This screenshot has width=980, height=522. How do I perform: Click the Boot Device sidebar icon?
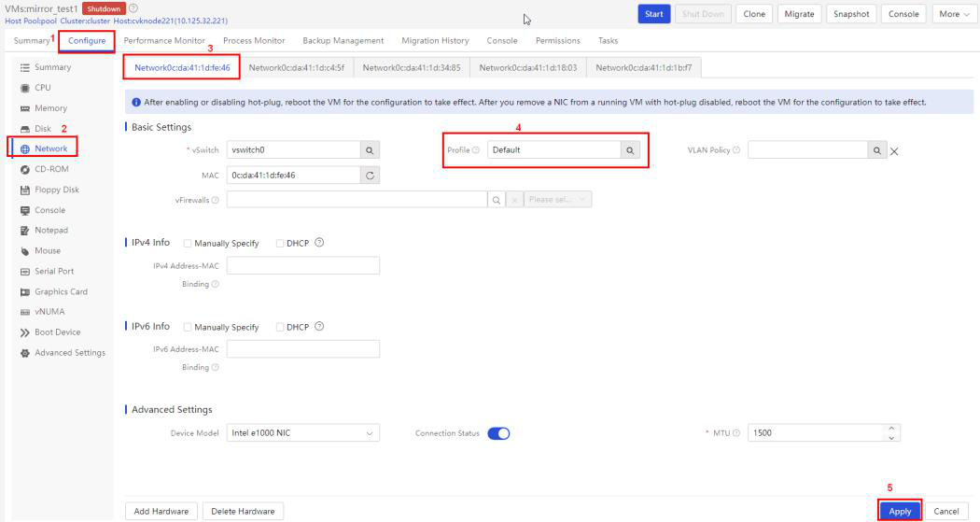tap(25, 332)
